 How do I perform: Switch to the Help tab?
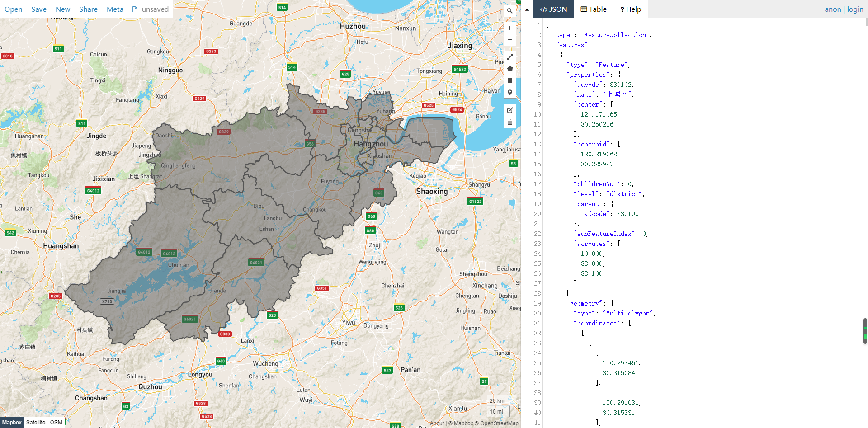pyautogui.click(x=630, y=9)
